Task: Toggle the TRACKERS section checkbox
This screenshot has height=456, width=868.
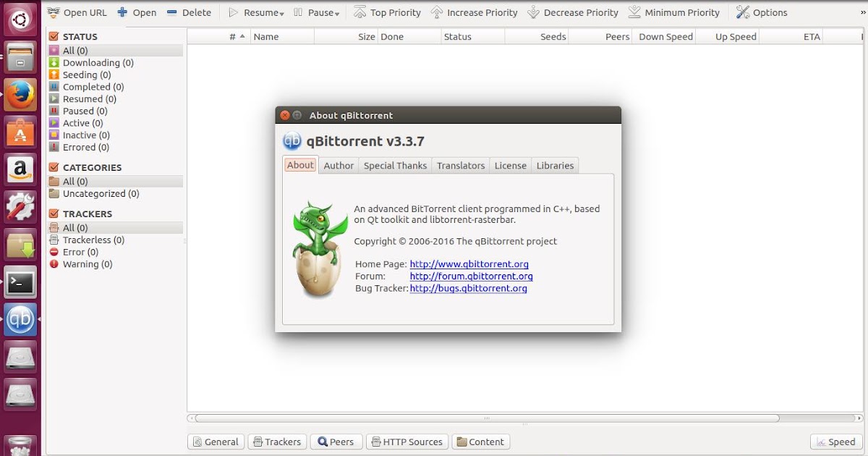Action: pyautogui.click(x=54, y=214)
